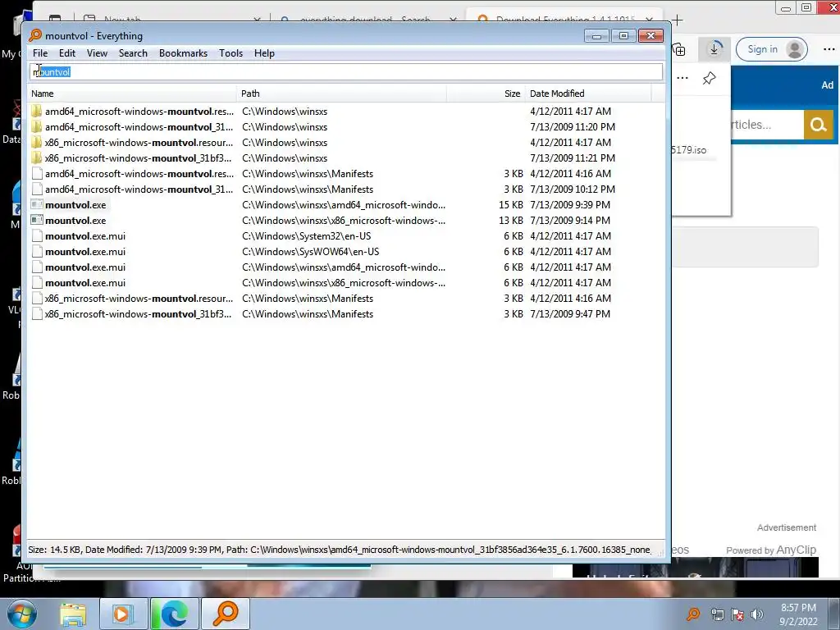Screen dimensions: 840x630
Task: Open downloads panel more options dots
Action: (x=682, y=78)
